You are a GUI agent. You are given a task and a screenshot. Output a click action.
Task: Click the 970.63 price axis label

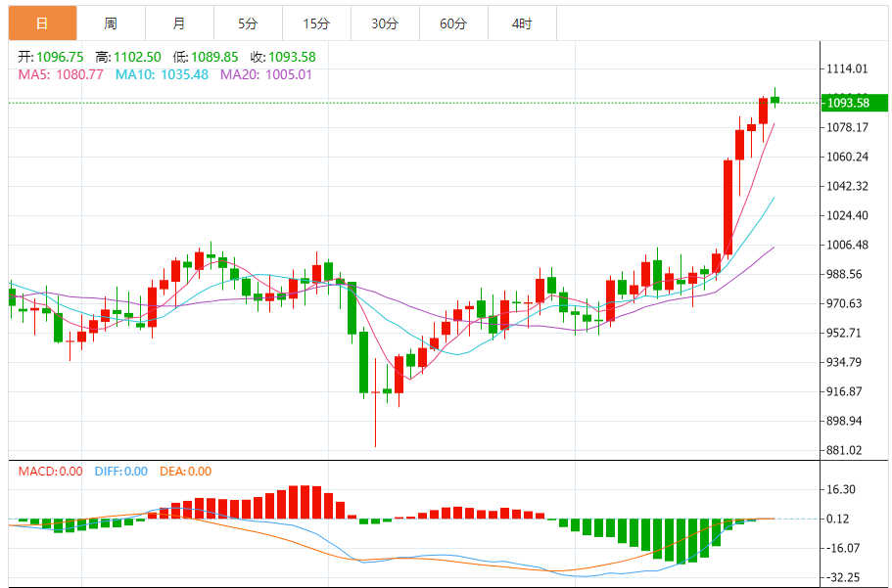pos(844,303)
